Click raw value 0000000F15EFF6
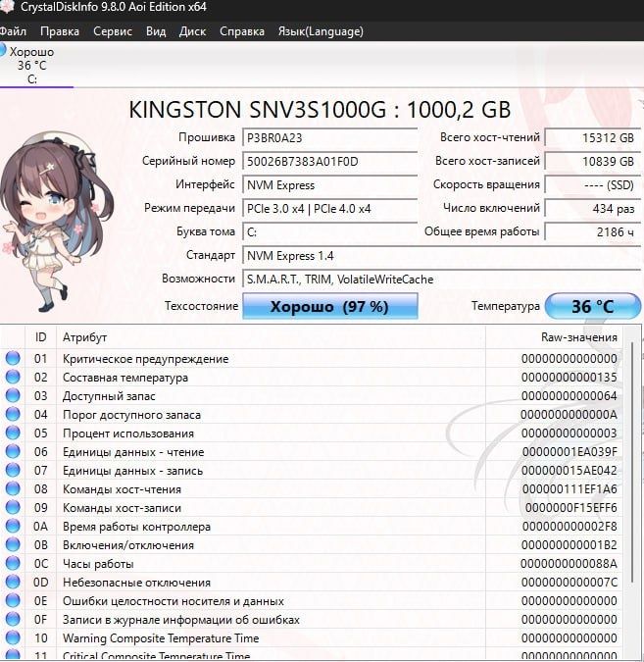The image size is (644, 662). pos(571,507)
